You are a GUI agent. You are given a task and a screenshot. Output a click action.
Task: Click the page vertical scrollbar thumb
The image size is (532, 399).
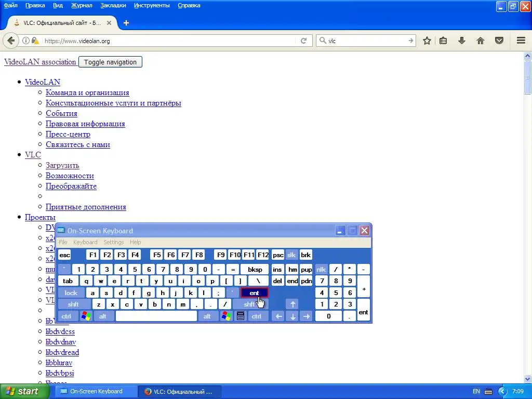click(x=528, y=78)
